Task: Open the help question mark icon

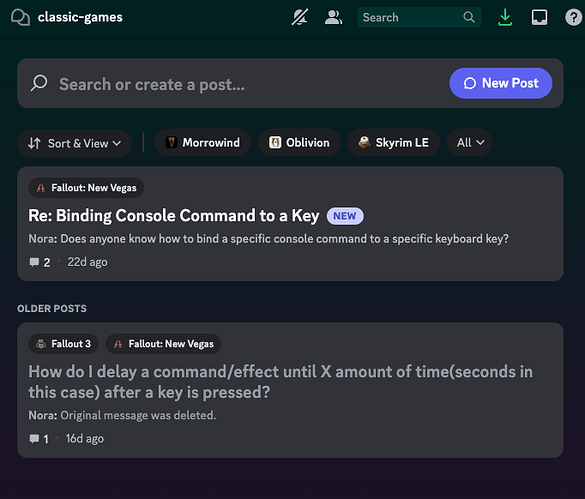Action: [573, 17]
